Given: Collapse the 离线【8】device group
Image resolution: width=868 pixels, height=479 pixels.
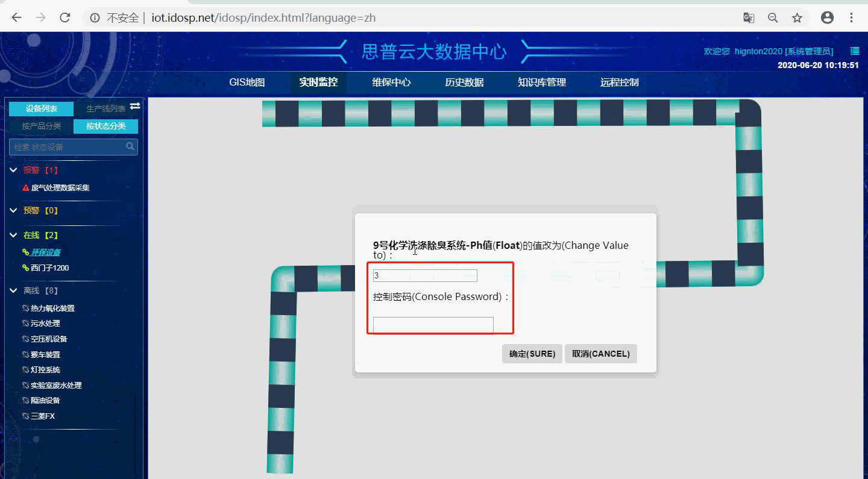Looking at the screenshot, I should point(13,290).
